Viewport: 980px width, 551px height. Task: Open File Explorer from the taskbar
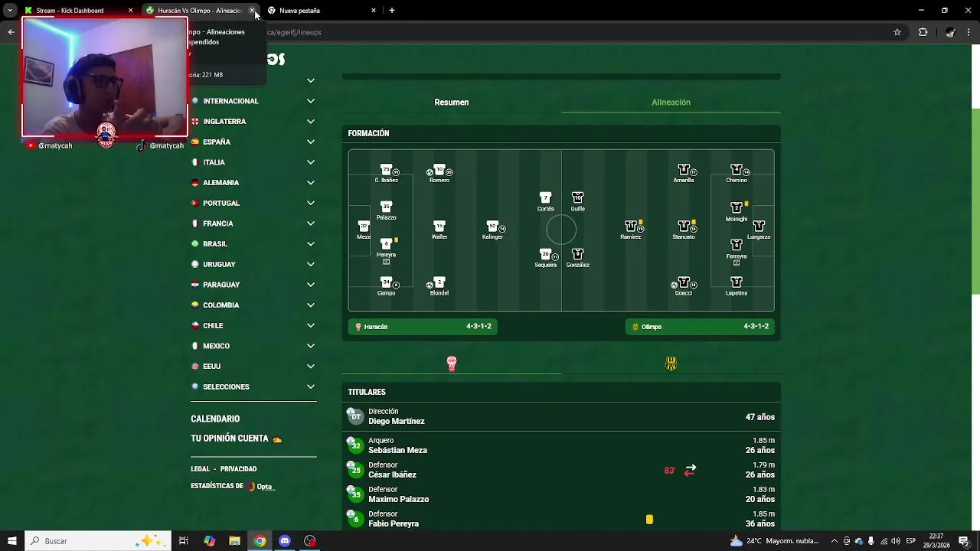pyautogui.click(x=235, y=541)
